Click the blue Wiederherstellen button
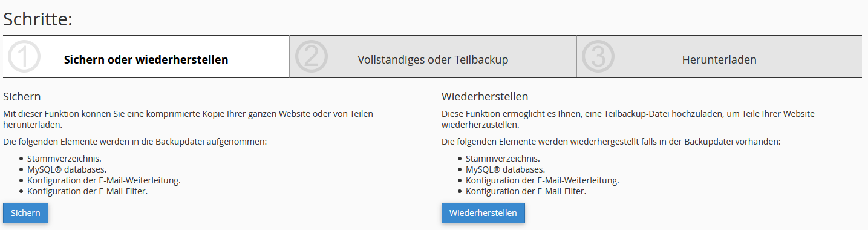The height and width of the screenshot is (230, 868). point(483,213)
